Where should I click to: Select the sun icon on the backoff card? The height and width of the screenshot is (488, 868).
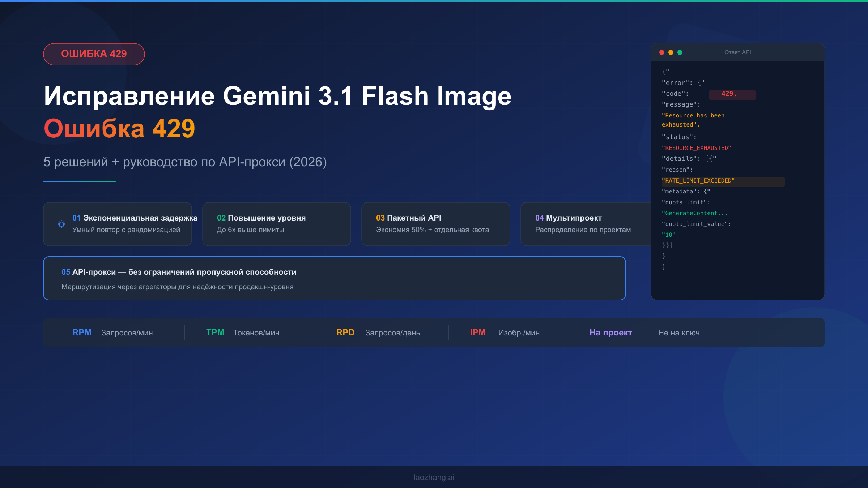[61, 224]
